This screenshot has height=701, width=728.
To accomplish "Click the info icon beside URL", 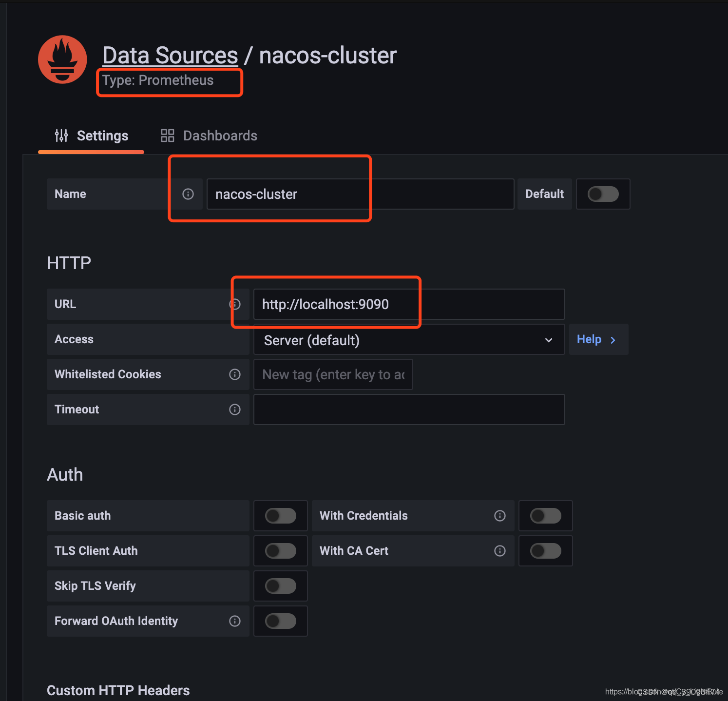I will point(234,304).
